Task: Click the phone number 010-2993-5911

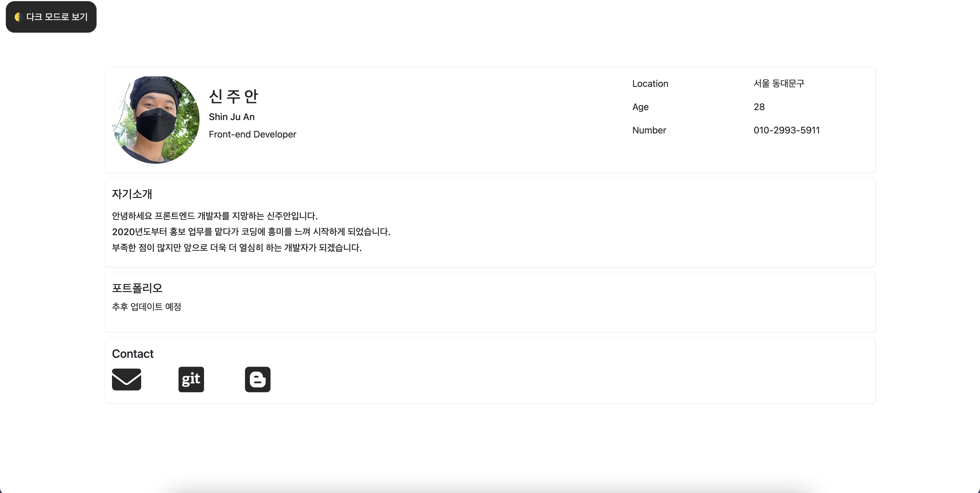Action: pyautogui.click(x=786, y=130)
